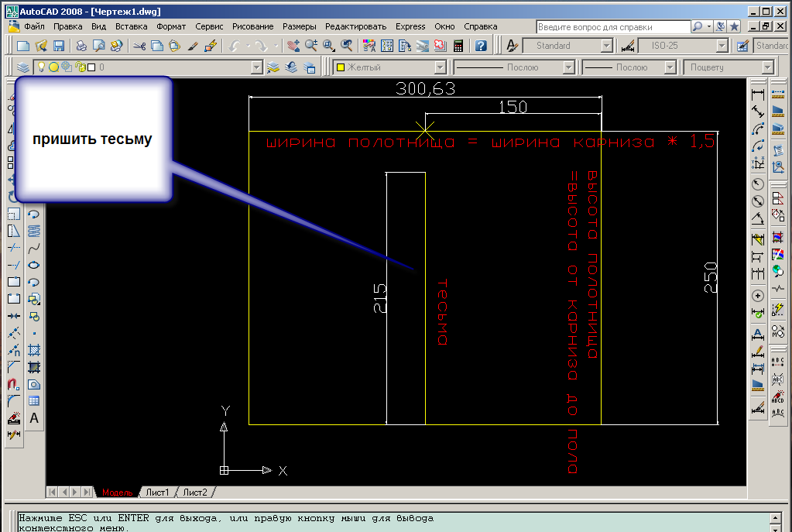The image size is (792, 532).
Task: Open the Рисование menu
Action: (x=252, y=26)
